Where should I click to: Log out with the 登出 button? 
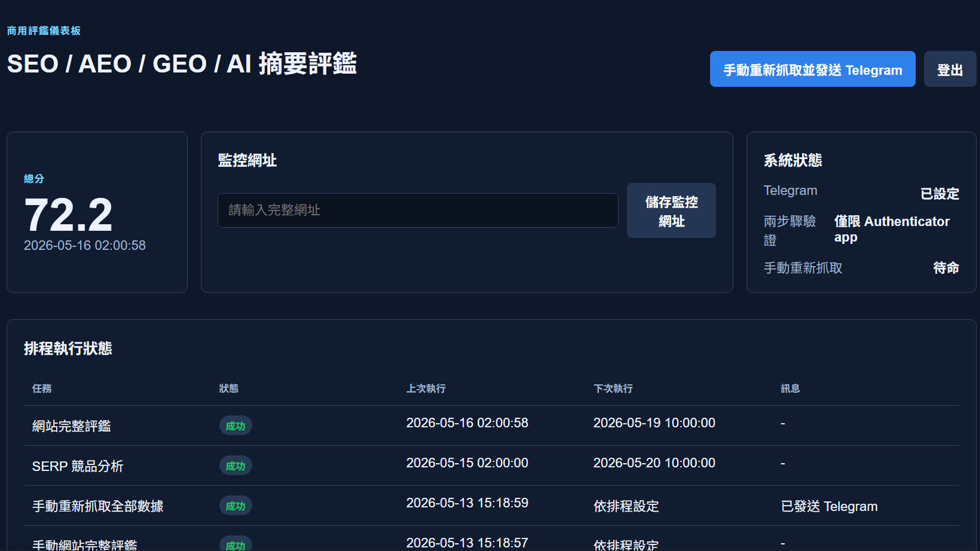(x=950, y=69)
